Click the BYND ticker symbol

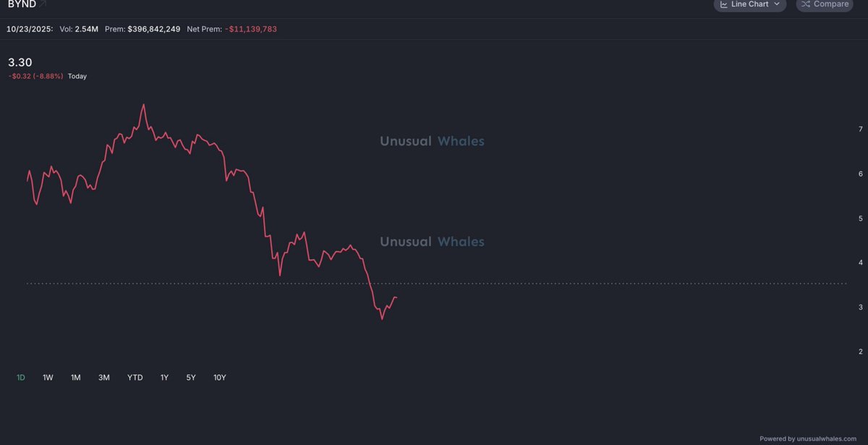pyautogui.click(x=22, y=4)
